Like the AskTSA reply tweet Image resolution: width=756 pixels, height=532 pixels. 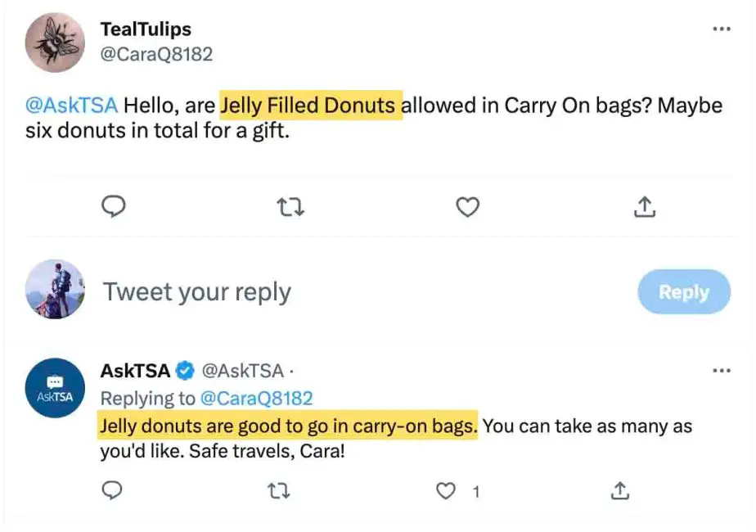(x=445, y=491)
